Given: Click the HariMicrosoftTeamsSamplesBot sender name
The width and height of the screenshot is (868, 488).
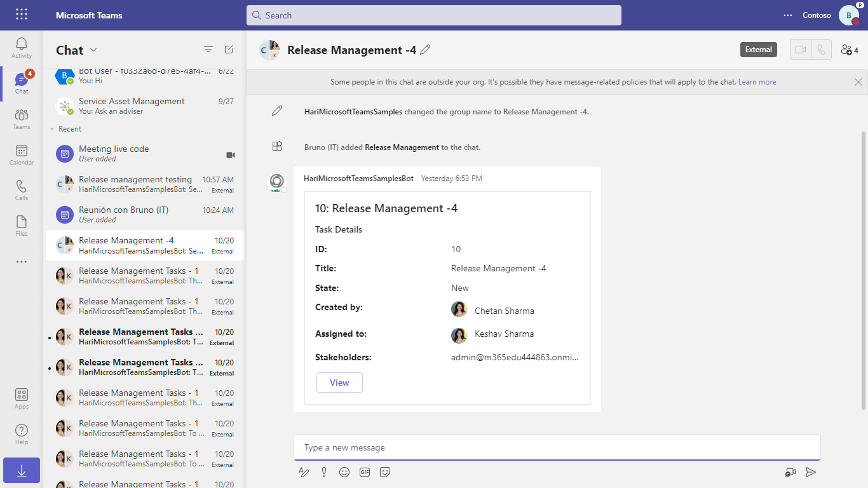Looking at the screenshot, I should click(358, 179).
